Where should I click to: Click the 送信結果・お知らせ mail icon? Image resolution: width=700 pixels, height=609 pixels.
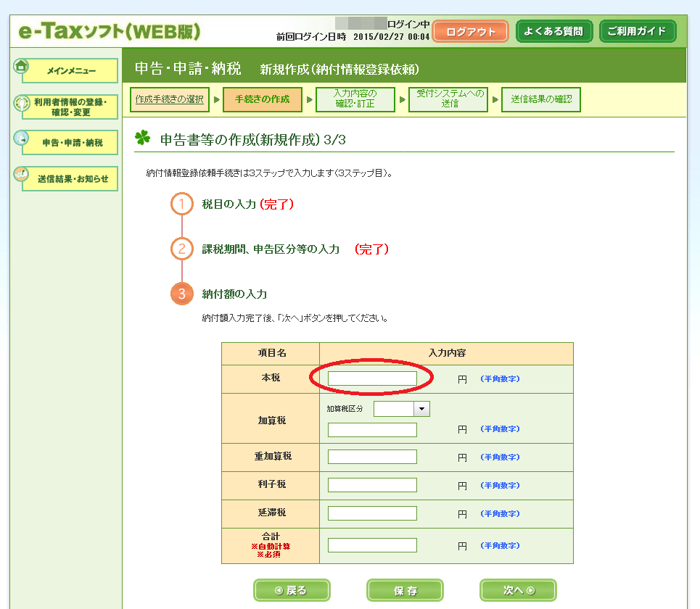click(x=21, y=175)
